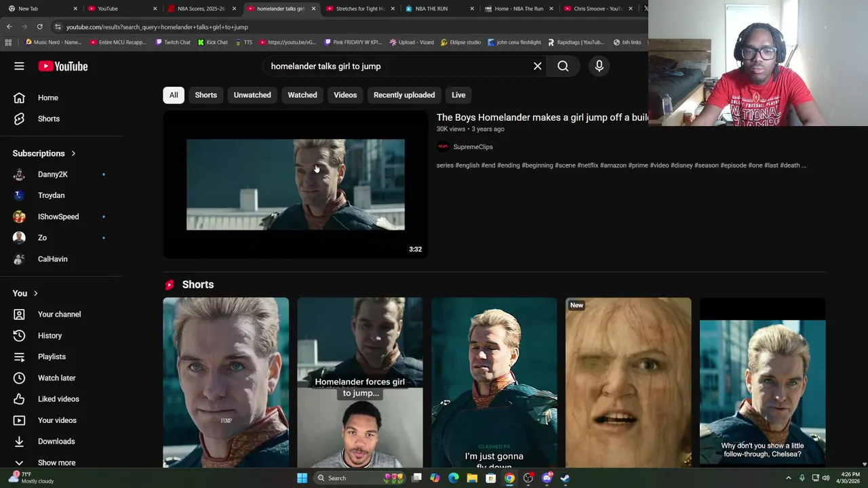Start voice search with the microphone icon
Image resolution: width=868 pixels, height=488 pixels.
point(599,66)
